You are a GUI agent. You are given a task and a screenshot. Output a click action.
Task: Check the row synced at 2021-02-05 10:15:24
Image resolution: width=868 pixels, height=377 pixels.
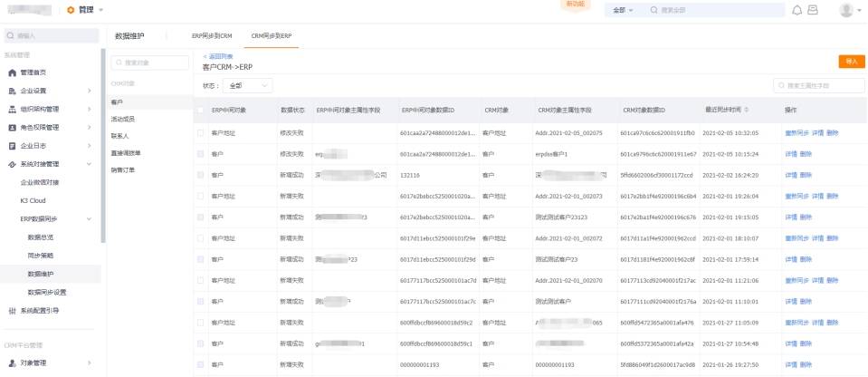(200, 154)
